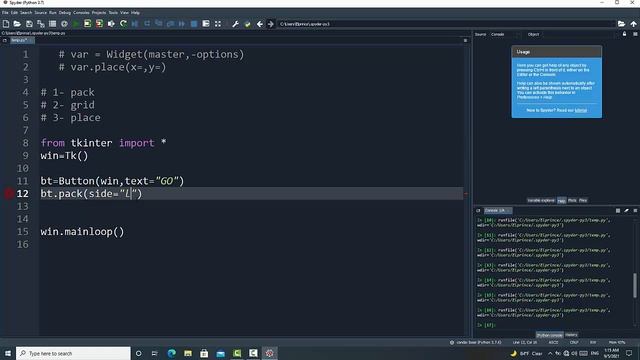Toggle breakpoint on line 12
This screenshot has width=640, height=360.
[x=9, y=194]
